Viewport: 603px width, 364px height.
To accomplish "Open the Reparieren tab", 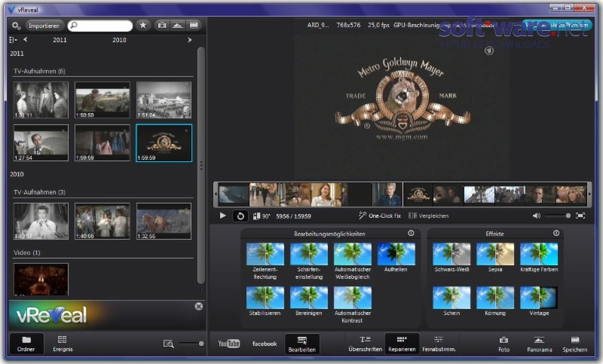I will click(402, 344).
